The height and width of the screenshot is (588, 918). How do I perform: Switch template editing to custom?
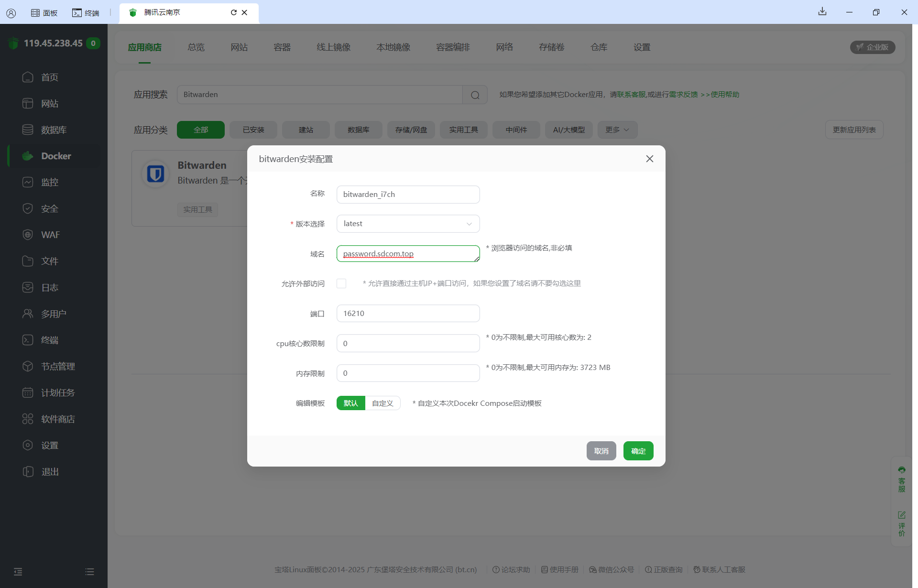382,403
